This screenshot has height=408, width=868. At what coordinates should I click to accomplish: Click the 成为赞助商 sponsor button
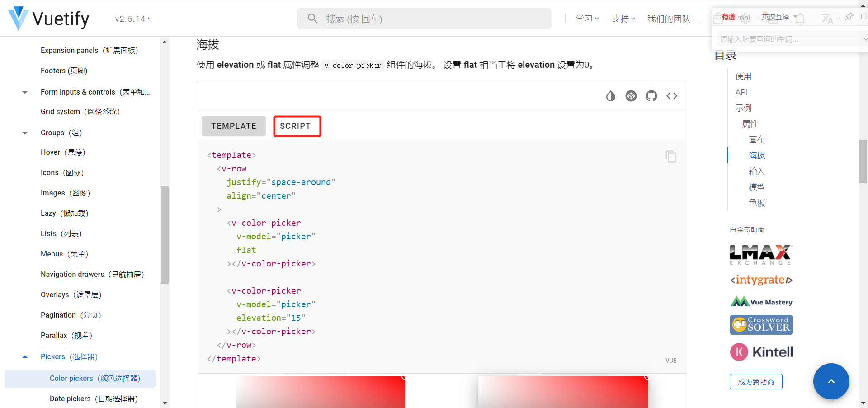click(x=755, y=381)
